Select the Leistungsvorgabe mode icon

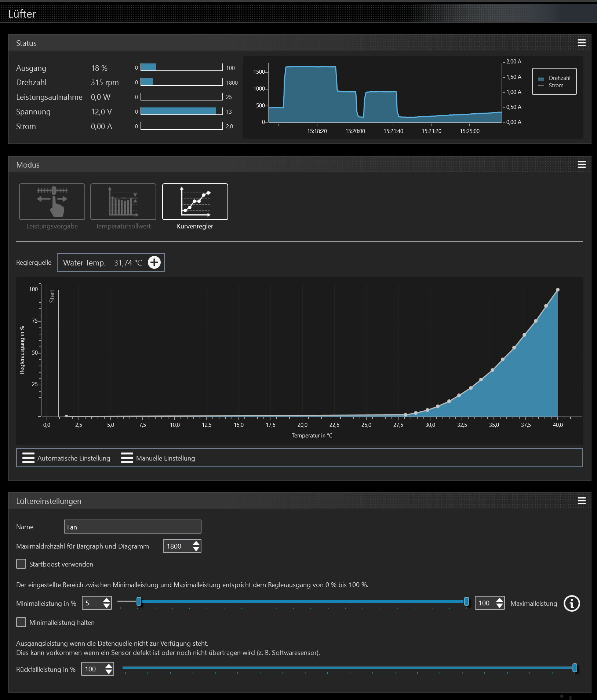(x=52, y=202)
